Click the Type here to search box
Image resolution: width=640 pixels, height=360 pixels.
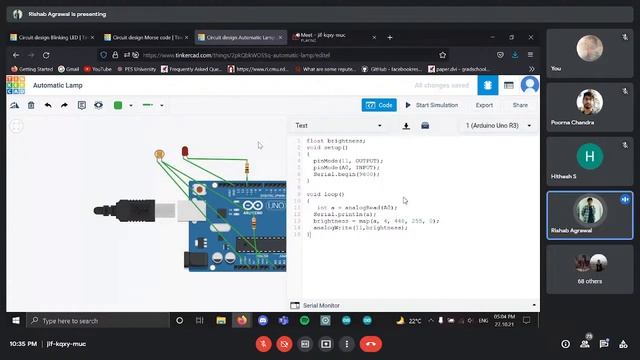coord(98,321)
